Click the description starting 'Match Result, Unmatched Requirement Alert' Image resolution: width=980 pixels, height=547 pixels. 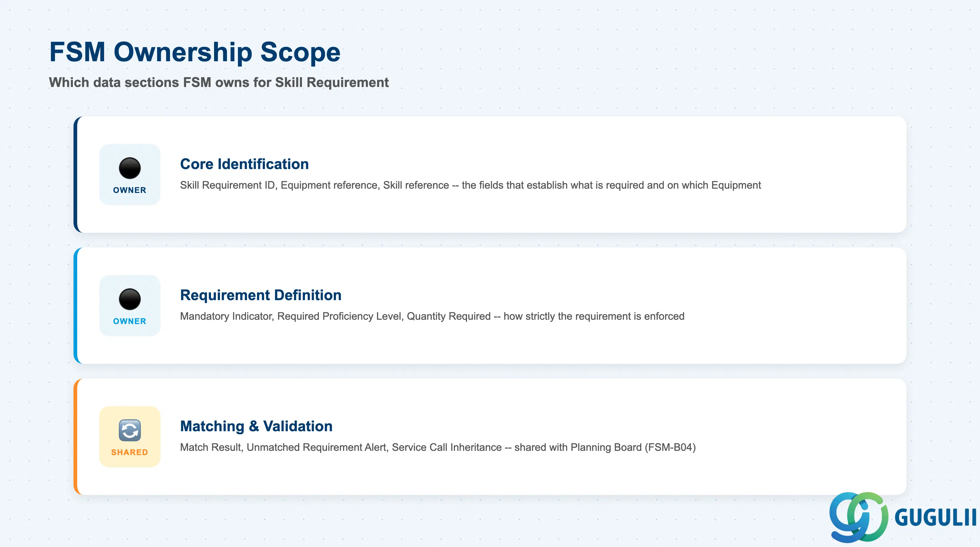tap(438, 447)
